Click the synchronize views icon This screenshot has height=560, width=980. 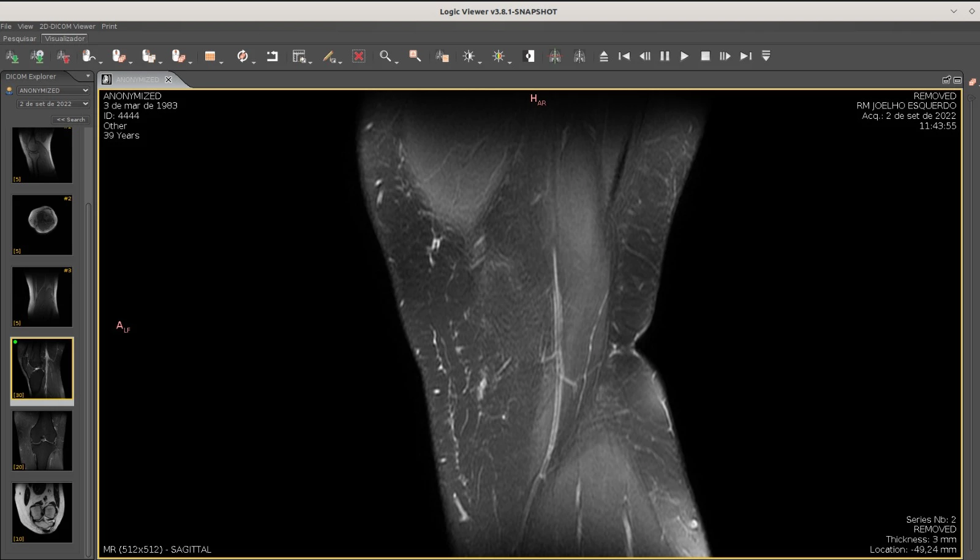click(x=243, y=56)
